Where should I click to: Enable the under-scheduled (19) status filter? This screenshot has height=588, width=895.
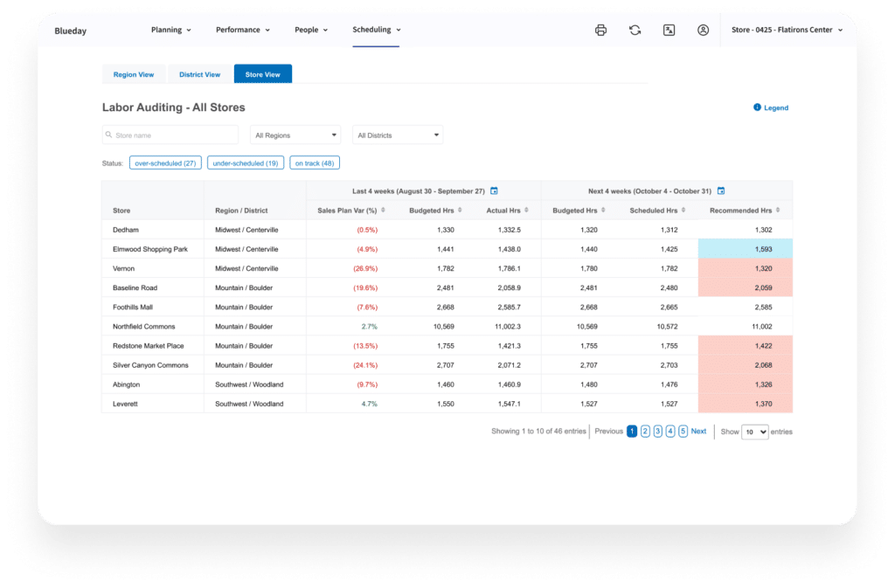(246, 163)
